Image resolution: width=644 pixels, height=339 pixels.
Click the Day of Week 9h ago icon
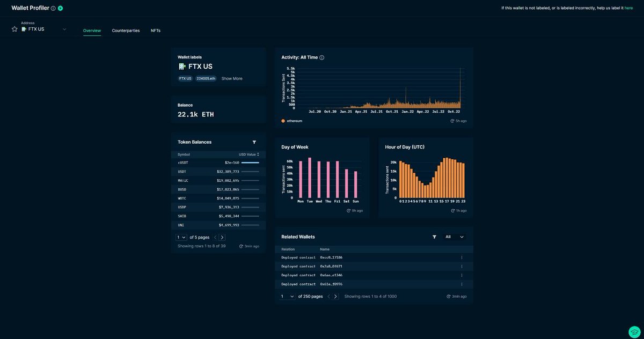click(349, 211)
